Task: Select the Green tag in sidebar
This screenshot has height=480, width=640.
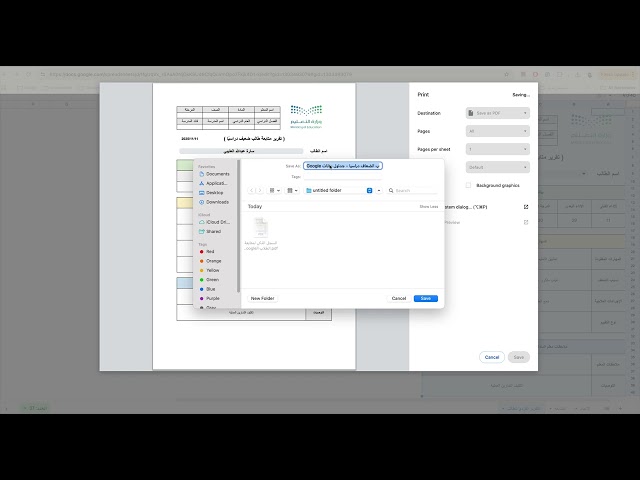Action: click(209, 280)
